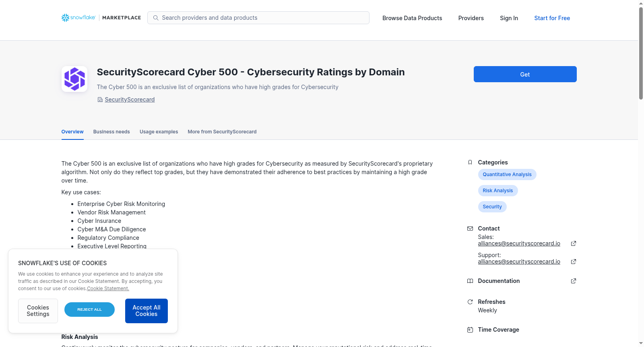Click the Documentation book icon

(470, 281)
